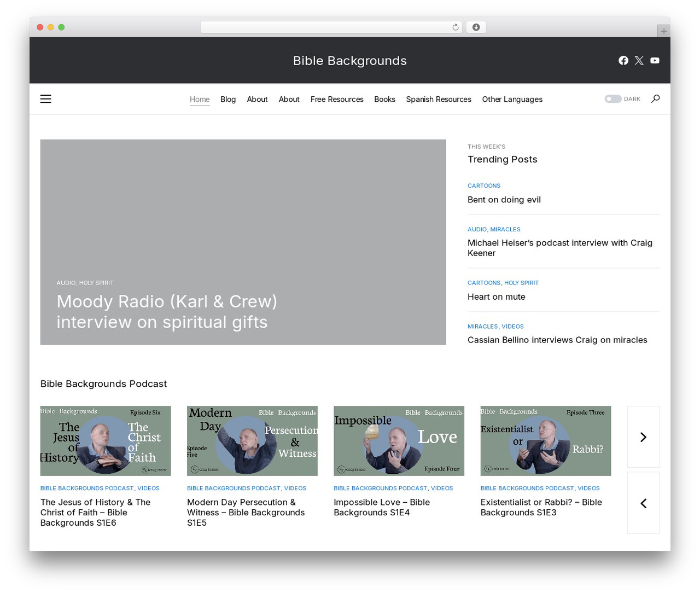Click the 'Bible Backgrounds Podcast' section heading
This screenshot has width=700, height=593.
(x=104, y=384)
